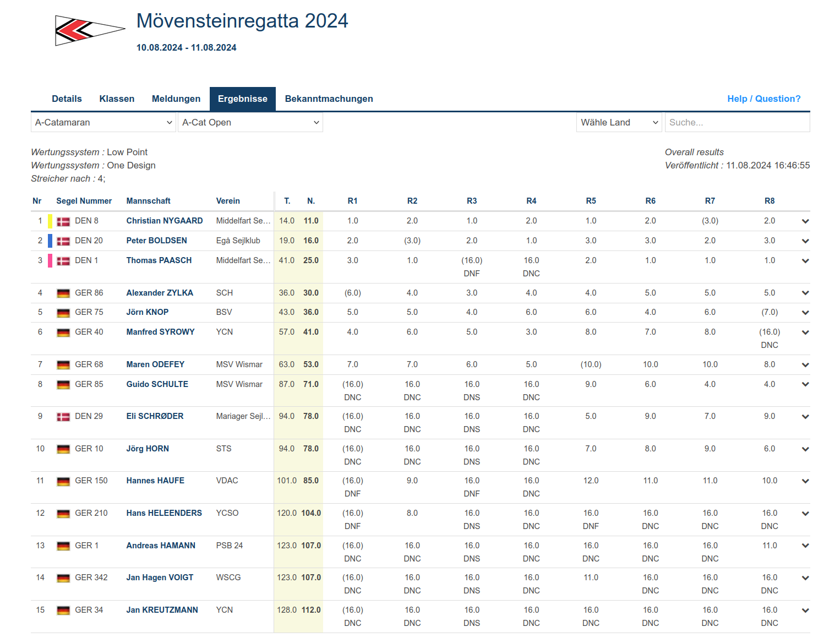Open Christian NYGAARD's profile link
Screen dimensions: 840x643
(165, 221)
